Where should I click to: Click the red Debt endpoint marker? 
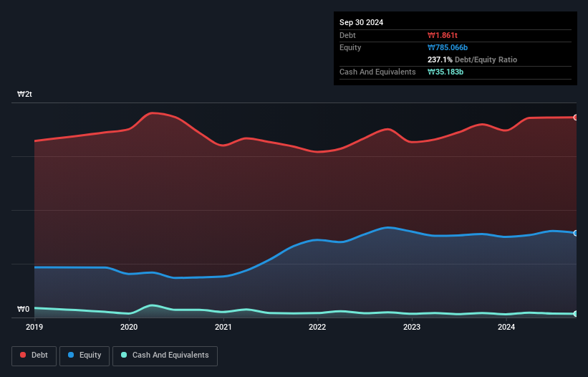(x=576, y=118)
